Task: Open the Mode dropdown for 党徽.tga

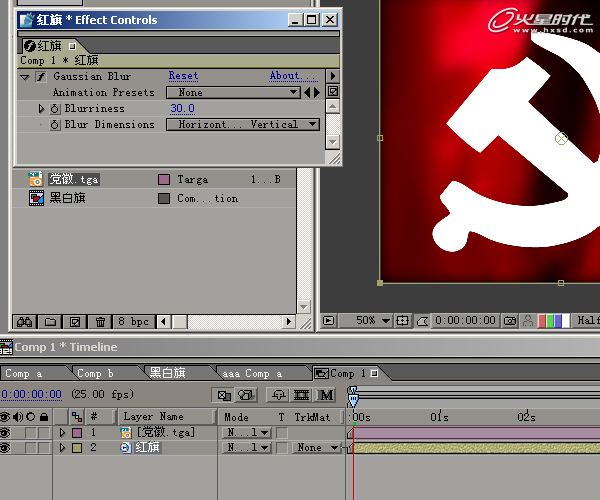Action: (x=247, y=433)
